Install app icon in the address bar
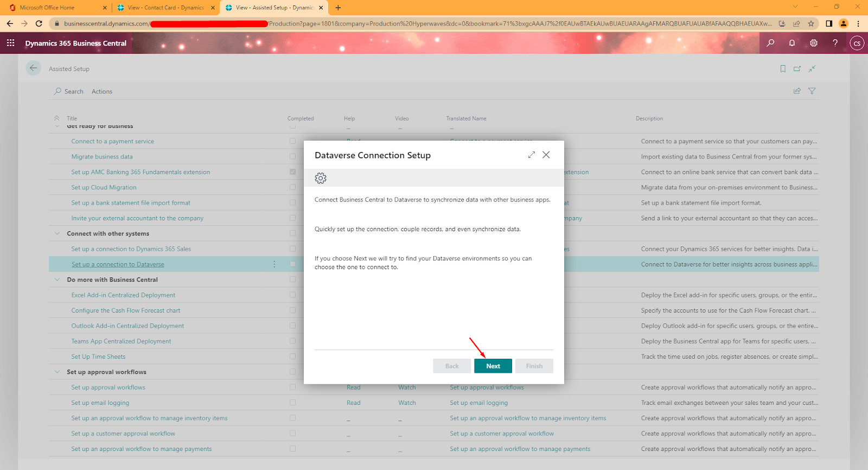 click(x=782, y=23)
